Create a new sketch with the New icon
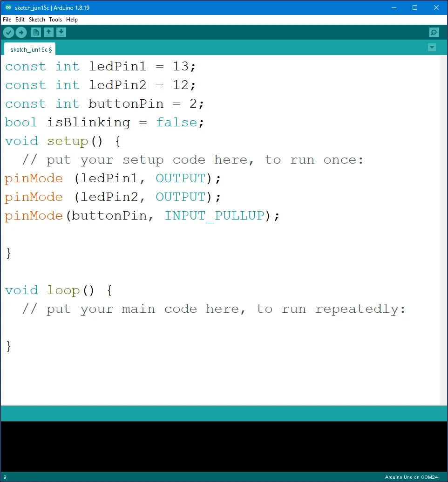This screenshot has height=482, width=448. tap(36, 32)
